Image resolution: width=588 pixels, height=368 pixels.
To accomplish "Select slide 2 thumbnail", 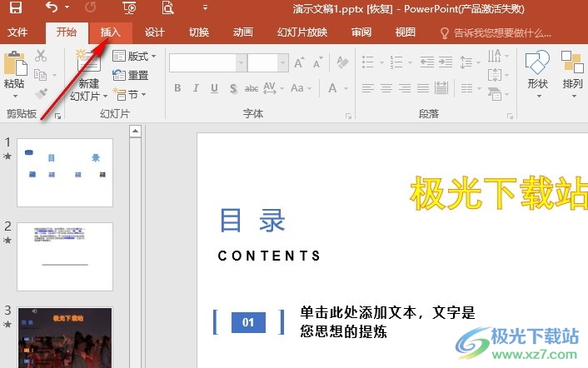I will click(65, 256).
